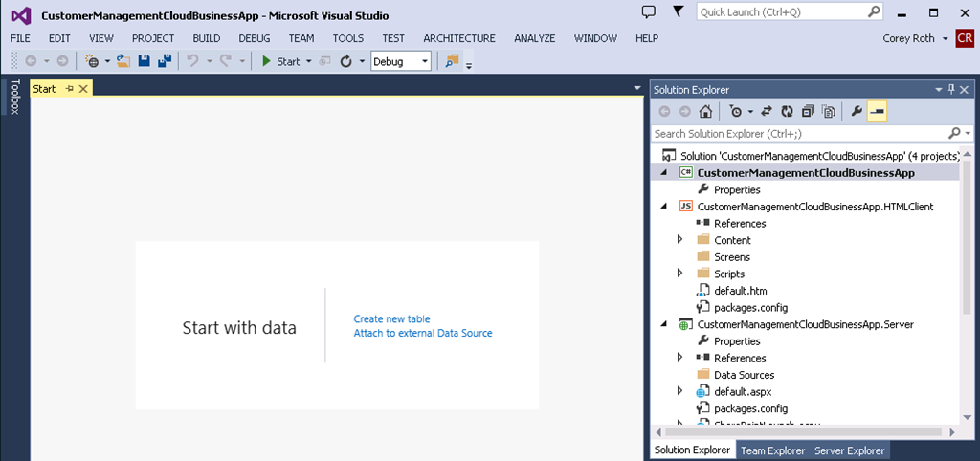Open Refresh browser dropdown arrow
Viewport: 980px width, 461px height.
point(361,61)
